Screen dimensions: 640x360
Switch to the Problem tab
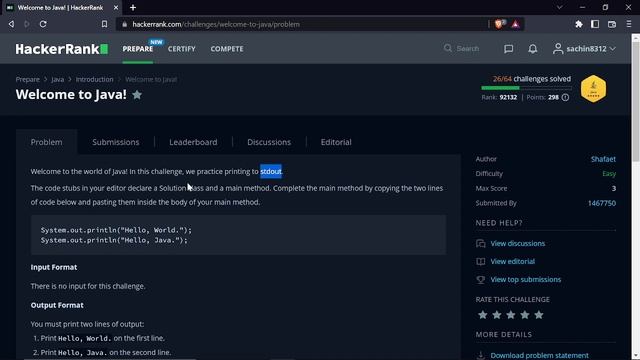[x=47, y=142]
